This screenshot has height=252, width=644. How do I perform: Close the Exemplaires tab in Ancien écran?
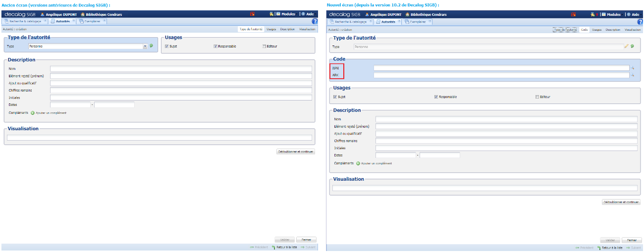[105, 21]
